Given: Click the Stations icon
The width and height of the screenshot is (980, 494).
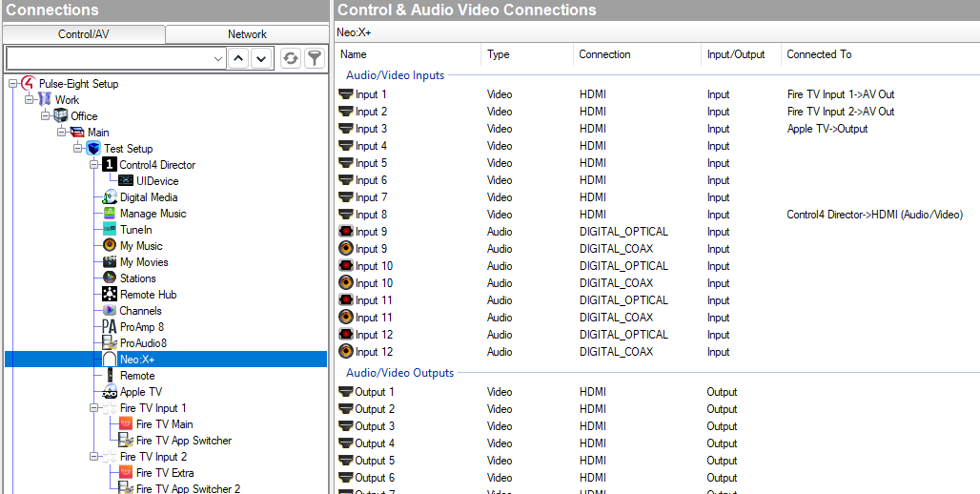Looking at the screenshot, I should click(110, 278).
